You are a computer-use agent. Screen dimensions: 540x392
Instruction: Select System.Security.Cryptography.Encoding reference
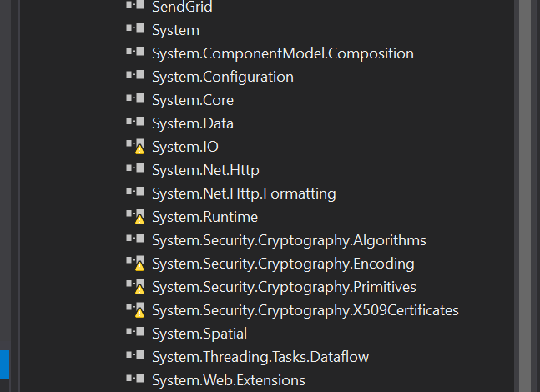[283, 264]
